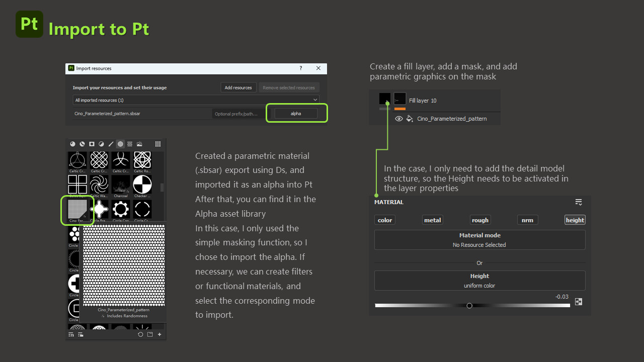
Task: Select the Celtic Ro... alpha thumbnail
Action: (x=142, y=161)
